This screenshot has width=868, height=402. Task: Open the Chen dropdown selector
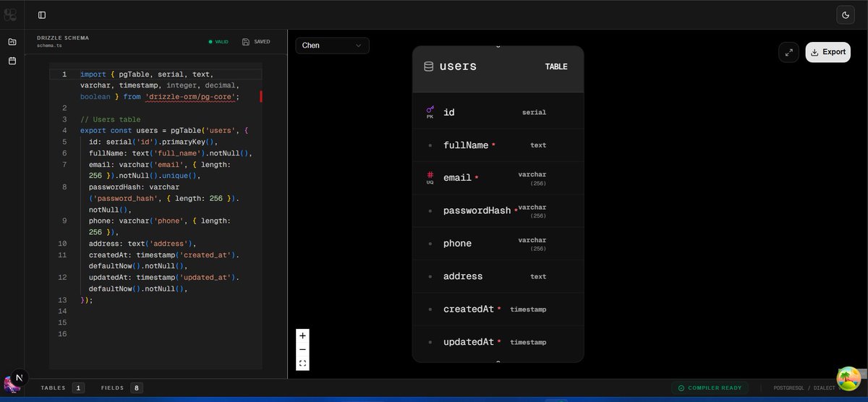332,46
